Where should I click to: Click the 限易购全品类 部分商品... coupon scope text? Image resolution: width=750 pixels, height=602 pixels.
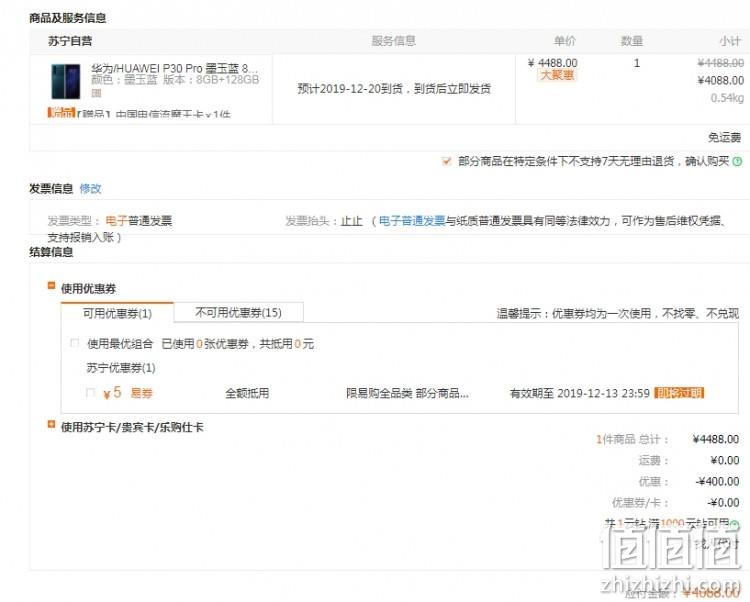coord(408,394)
